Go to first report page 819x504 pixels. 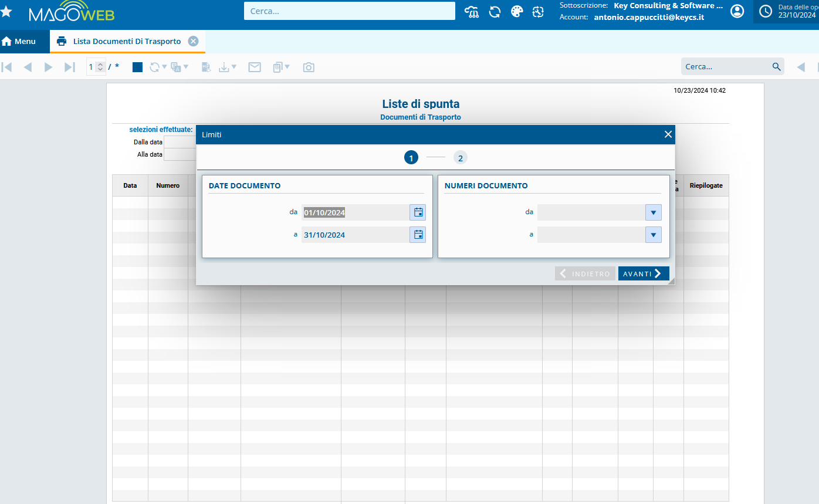[x=7, y=67]
